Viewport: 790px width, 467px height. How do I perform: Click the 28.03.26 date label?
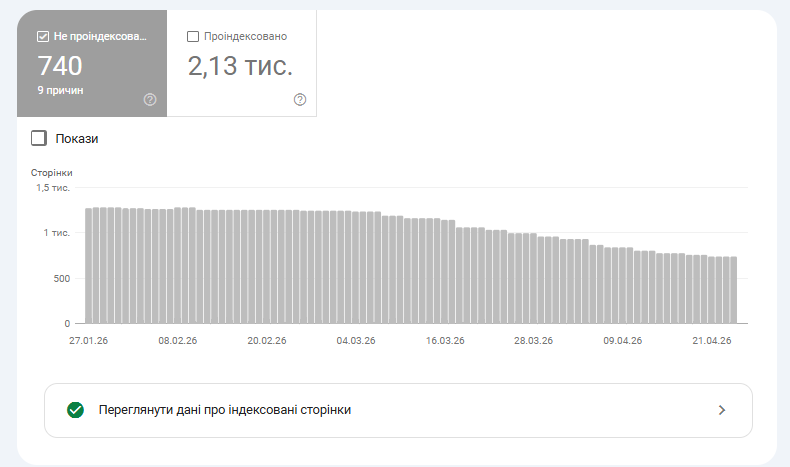pos(534,341)
